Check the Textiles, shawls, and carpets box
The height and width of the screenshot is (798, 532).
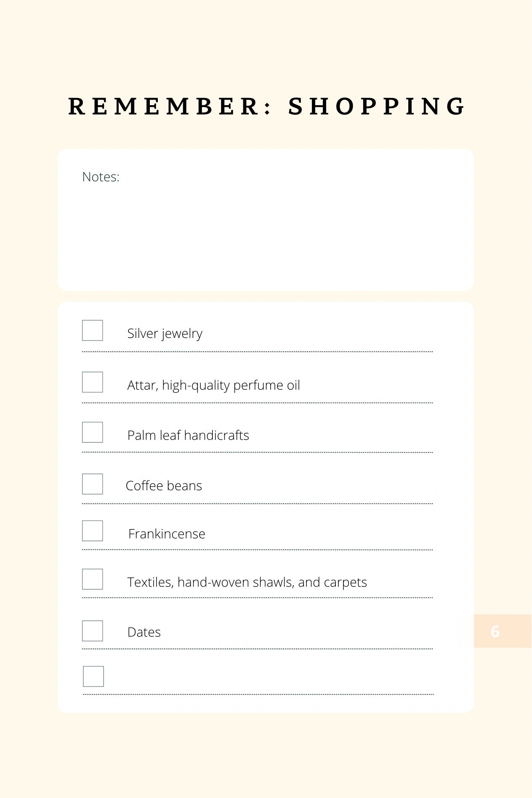point(93,579)
